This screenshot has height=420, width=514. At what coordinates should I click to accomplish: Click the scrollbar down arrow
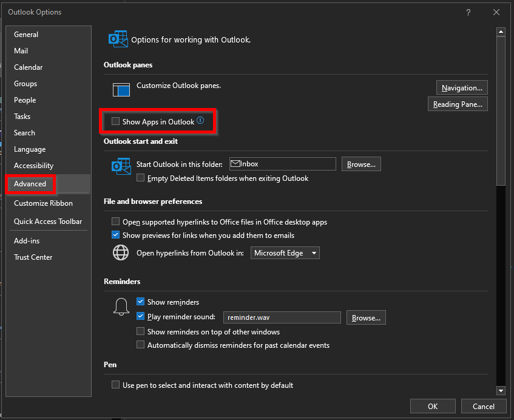point(501,390)
